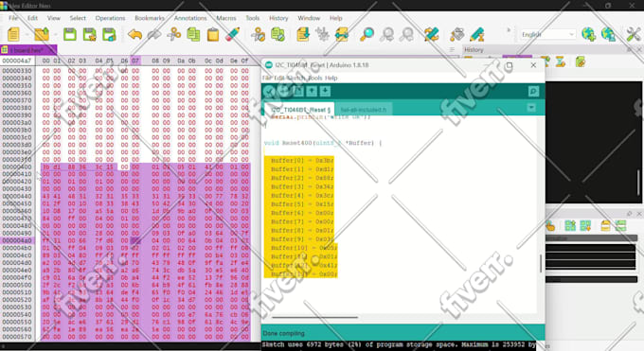Expand the toolbar overflow arrow before English box
Image resolution: width=644 pixels, height=351 pixels.
point(509,30)
